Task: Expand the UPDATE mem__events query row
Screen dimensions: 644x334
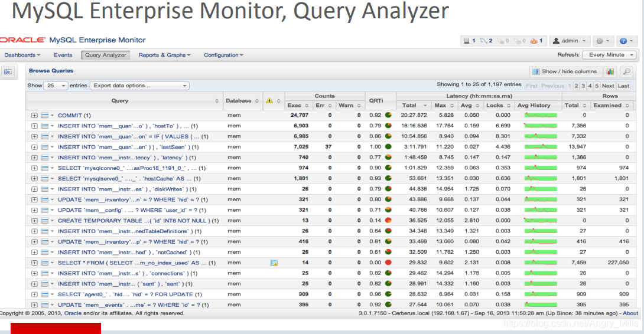Action: [34, 305]
